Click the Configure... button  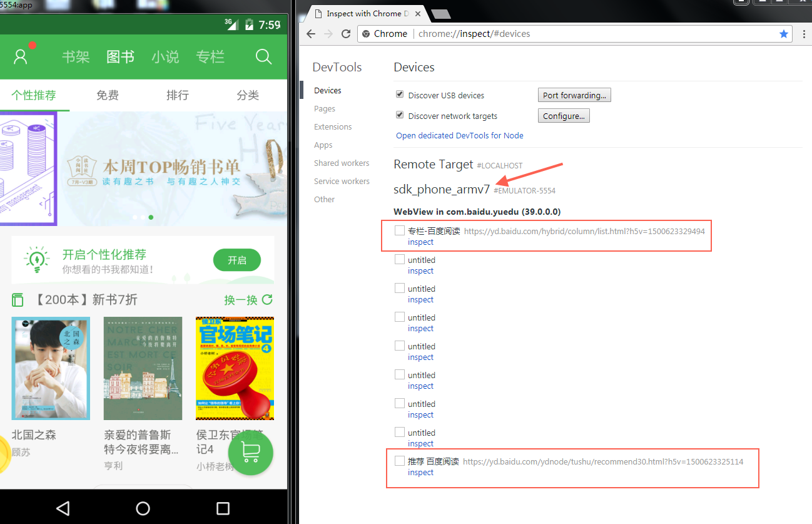pos(564,116)
